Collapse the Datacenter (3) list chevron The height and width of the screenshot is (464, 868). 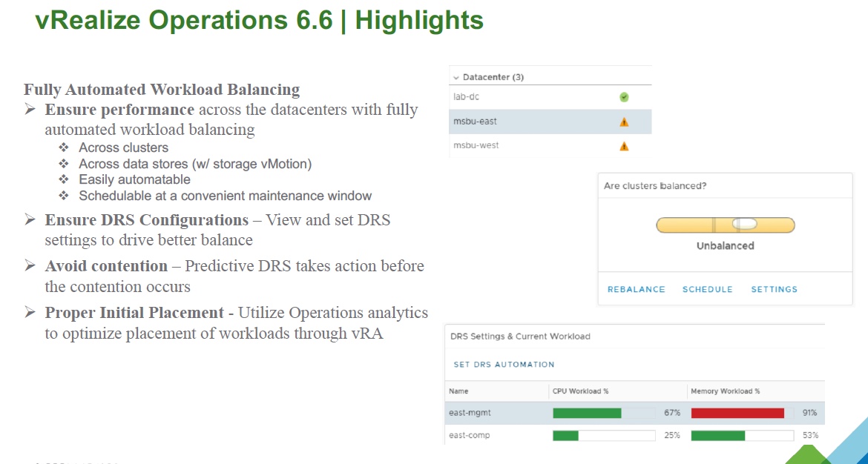tap(456, 77)
